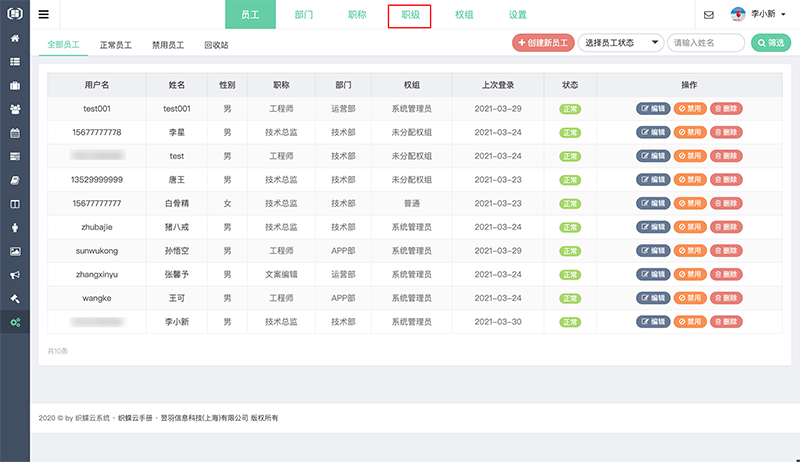800x462 pixels.
Task: Switch to the 权组 top tab
Action: (x=464, y=14)
